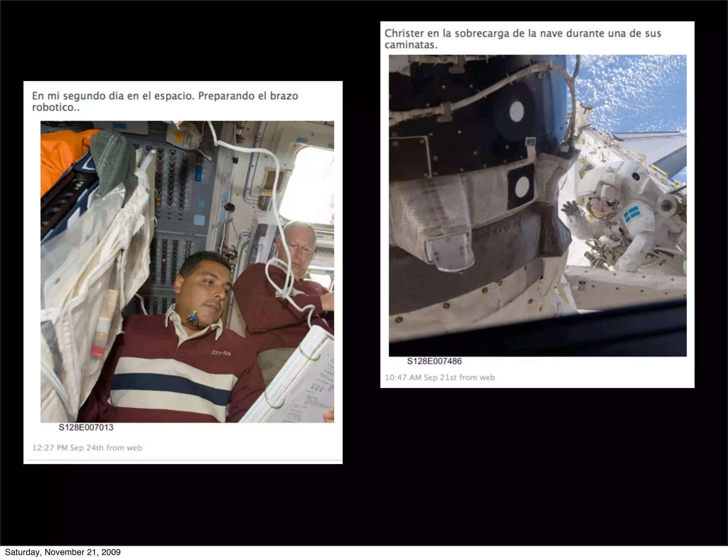Viewport: 728px width, 560px height.
Task: Open the shuttle cabin crew photo
Action: (x=187, y=271)
